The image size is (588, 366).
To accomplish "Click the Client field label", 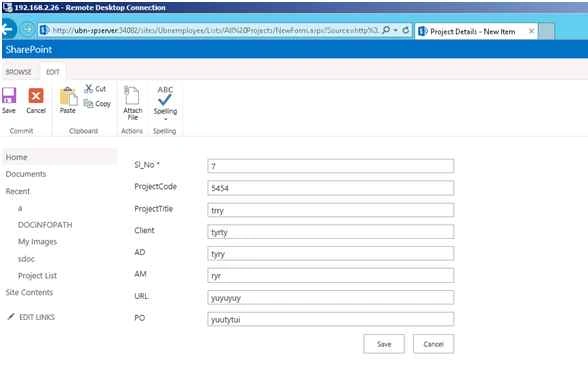I will click(x=144, y=230).
